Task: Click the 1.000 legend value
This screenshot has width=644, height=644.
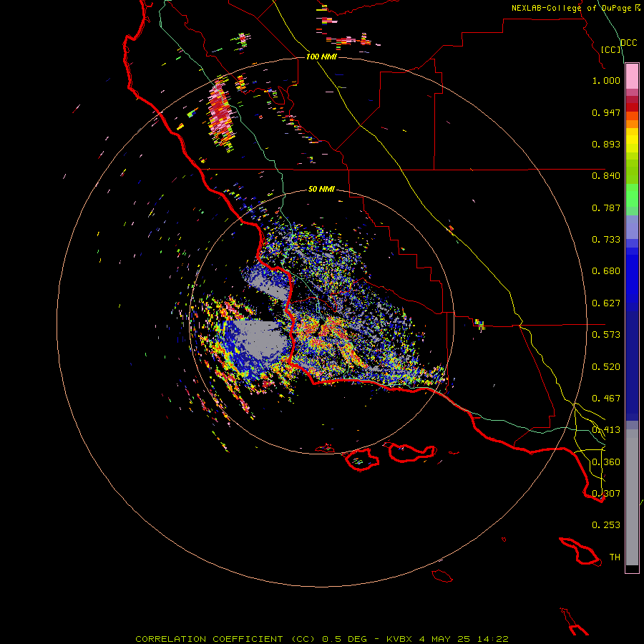Action: (x=606, y=80)
